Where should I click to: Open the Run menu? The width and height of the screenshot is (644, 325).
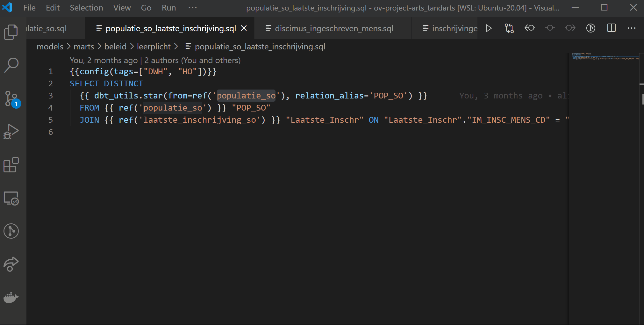pos(169,8)
